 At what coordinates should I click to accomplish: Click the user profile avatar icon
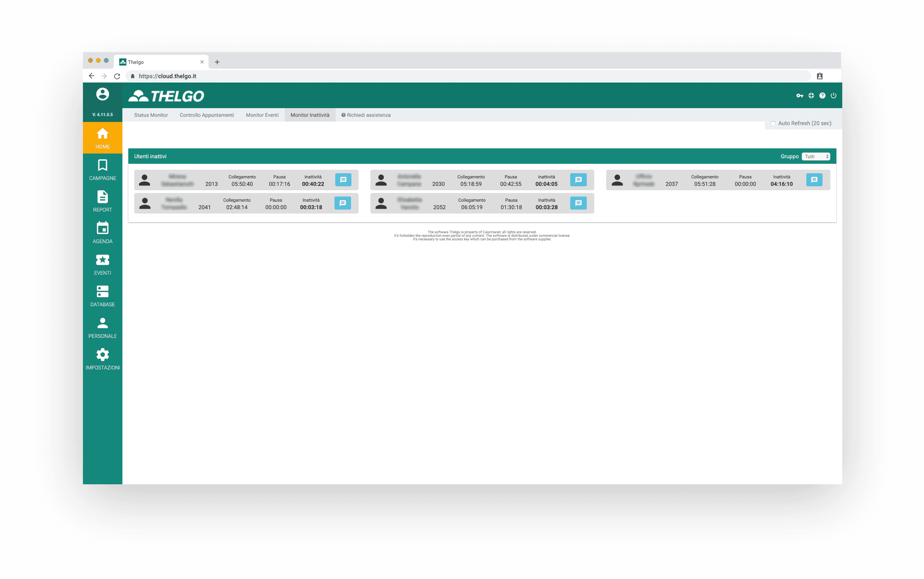[x=103, y=94]
